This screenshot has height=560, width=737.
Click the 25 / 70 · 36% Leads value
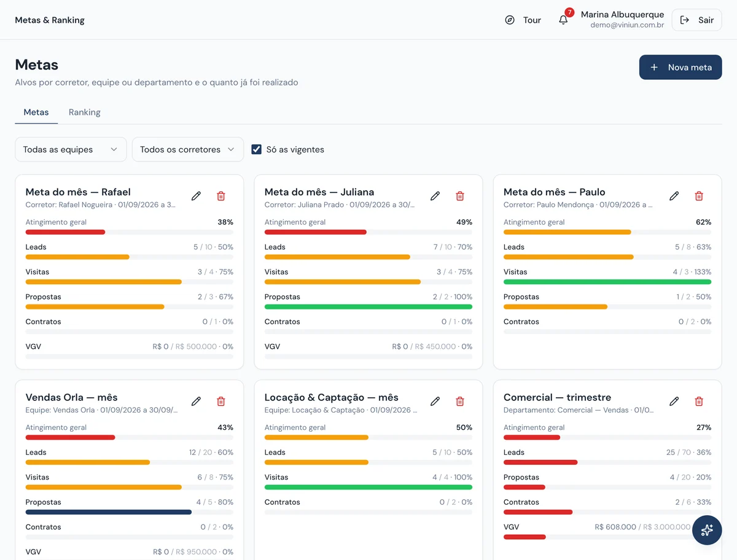[688, 453]
